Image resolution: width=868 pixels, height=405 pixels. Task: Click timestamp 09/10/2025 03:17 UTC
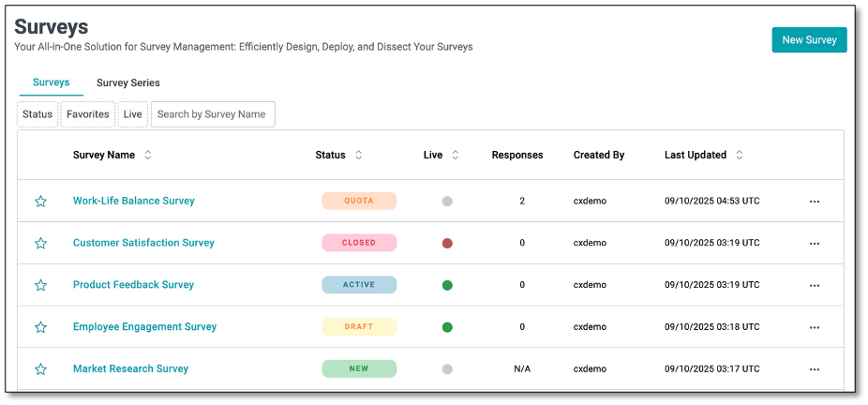pyautogui.click(x=711, y=369)
